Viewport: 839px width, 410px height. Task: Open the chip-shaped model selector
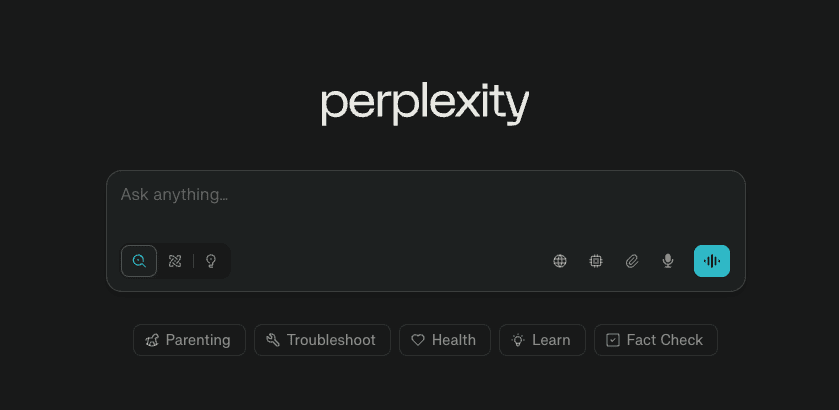596,261
